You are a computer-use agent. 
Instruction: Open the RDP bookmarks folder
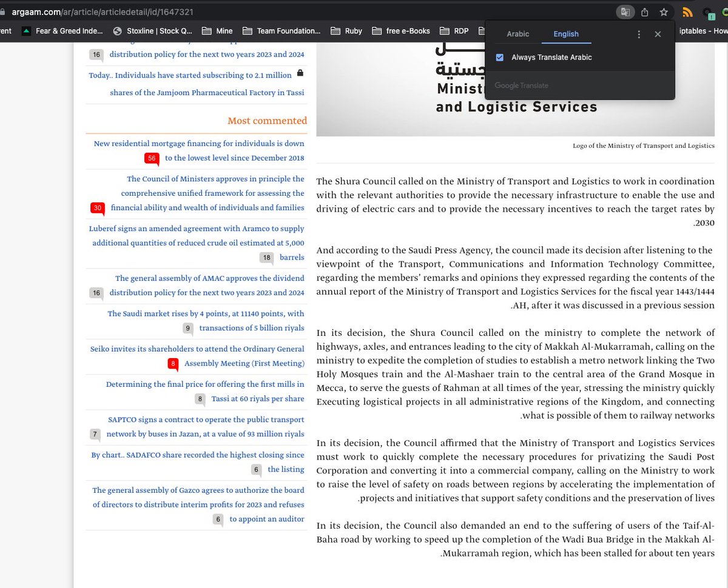click(454, 30)
